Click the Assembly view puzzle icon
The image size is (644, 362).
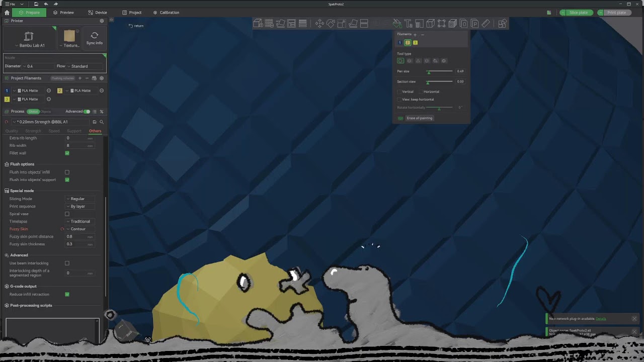click(x=502, y=23)
